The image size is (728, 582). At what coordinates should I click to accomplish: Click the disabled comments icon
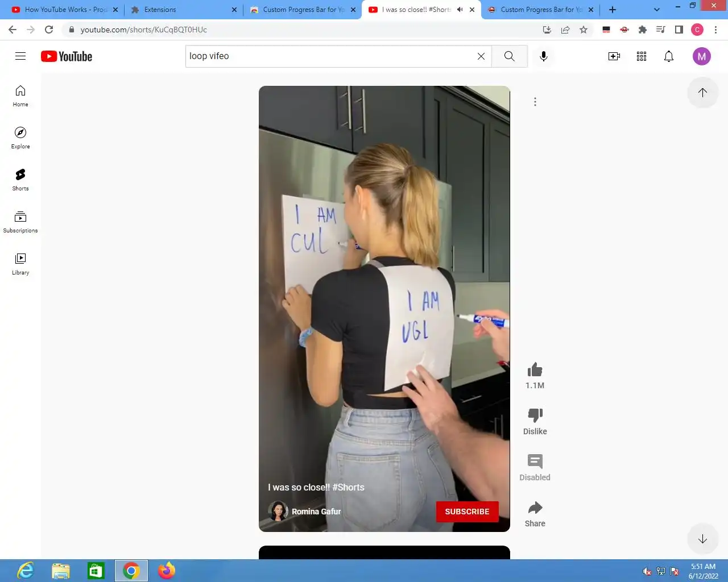pyautogui.click(x=535, y=461)
